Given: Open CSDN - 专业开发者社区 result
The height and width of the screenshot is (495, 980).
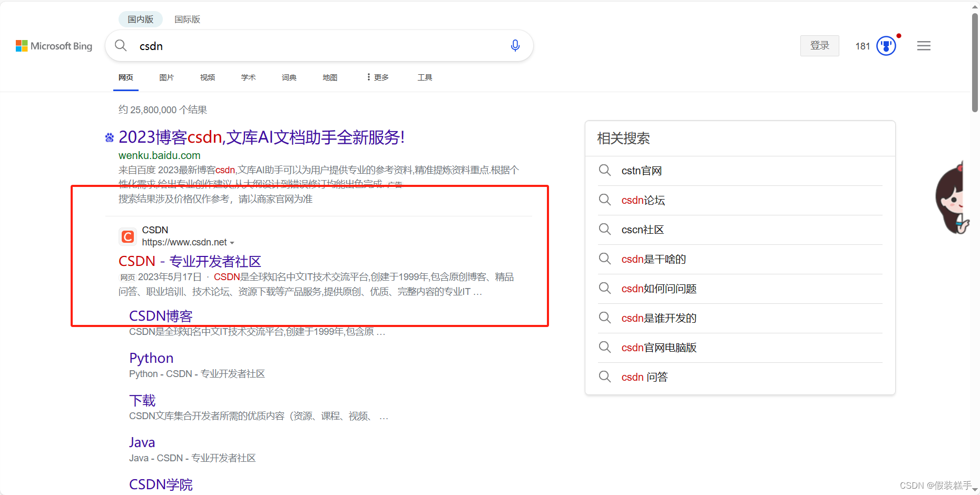Looking at the screenshot, I should point(190,261).
